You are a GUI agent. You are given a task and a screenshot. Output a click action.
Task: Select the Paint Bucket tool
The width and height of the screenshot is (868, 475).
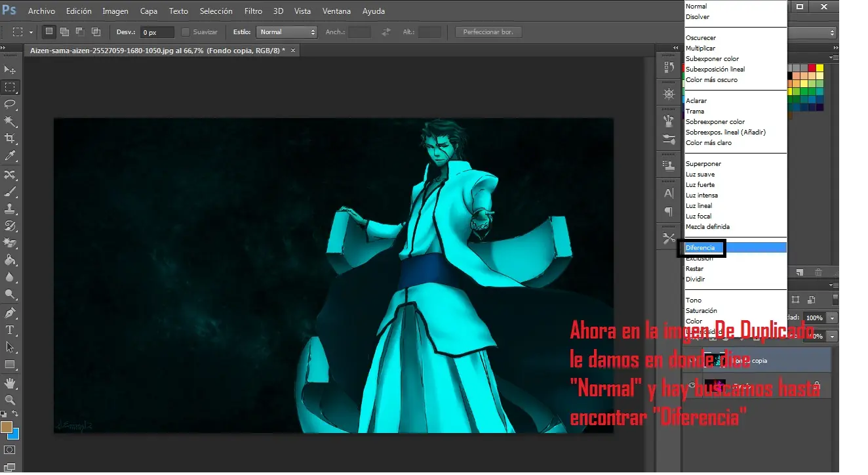tap(10, 260)
